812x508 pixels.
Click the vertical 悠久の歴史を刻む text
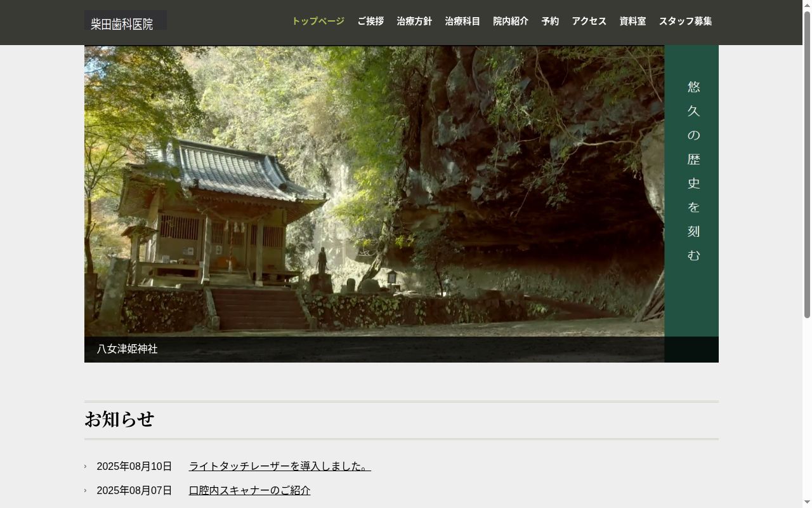pyautogui.click(x=694, y=171)
